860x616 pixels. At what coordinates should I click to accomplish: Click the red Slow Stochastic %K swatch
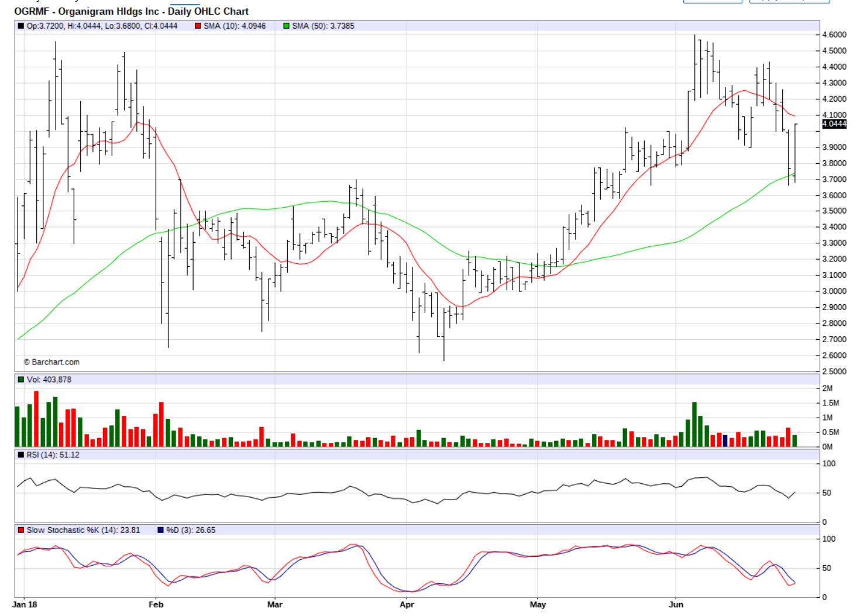pyautogui.click(x=21, y=530)
